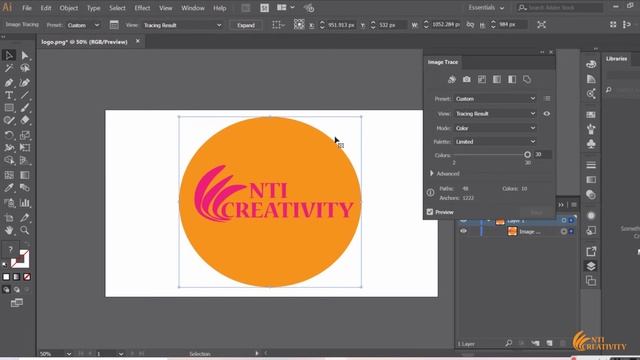Screen dimensions: 640x360
Task: Open the Libraries panel tab
Action: [x=616, y=59]
